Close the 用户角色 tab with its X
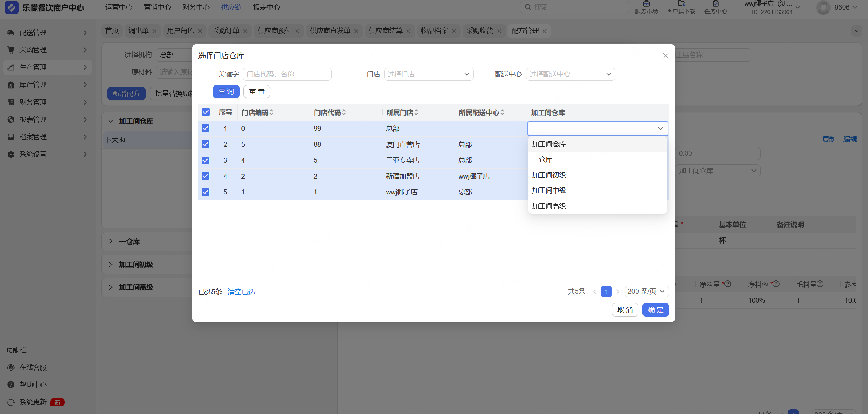The height and width of the screenshot is (414, 868). click(x=200, y=31)
